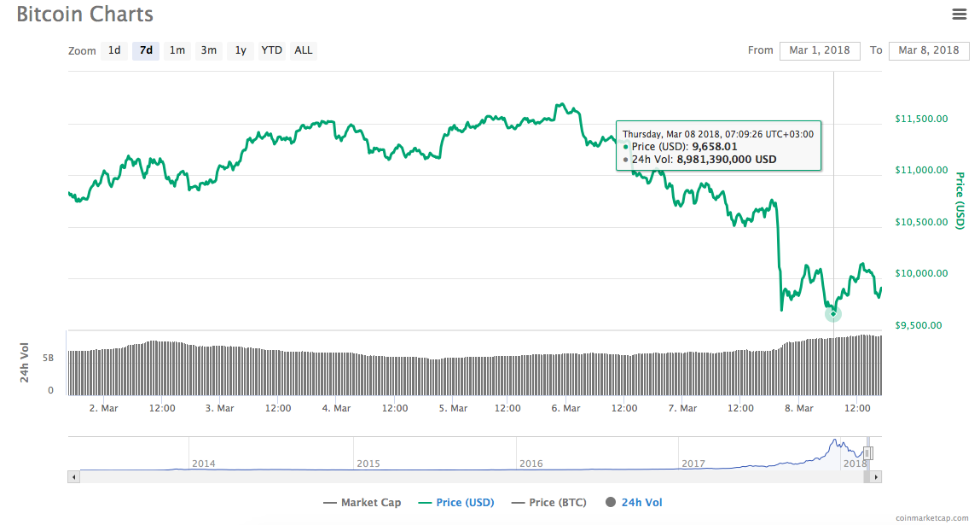Click the 2. Mar date axis label
Screen dimensions: 980x525
[104, 408]
